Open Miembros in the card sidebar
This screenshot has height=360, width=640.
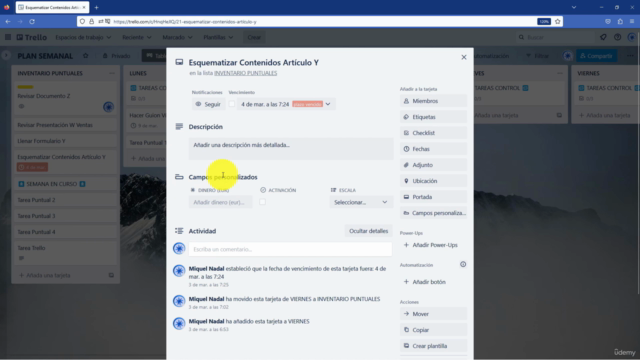[433, 101]
